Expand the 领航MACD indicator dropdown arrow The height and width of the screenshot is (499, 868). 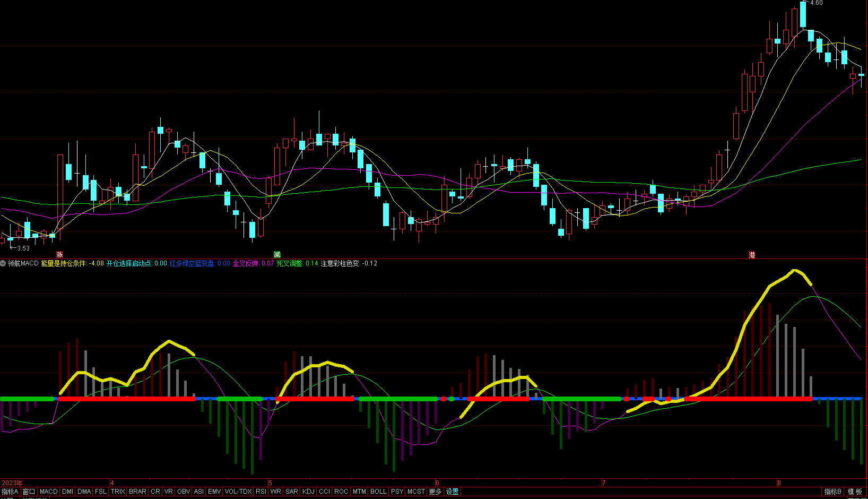click(3, 263)
